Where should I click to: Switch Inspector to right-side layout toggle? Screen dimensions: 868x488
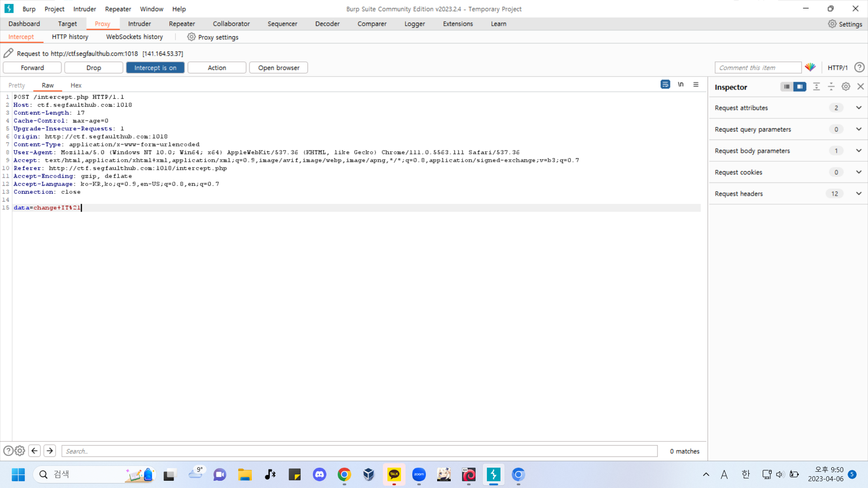coord(800,87)
